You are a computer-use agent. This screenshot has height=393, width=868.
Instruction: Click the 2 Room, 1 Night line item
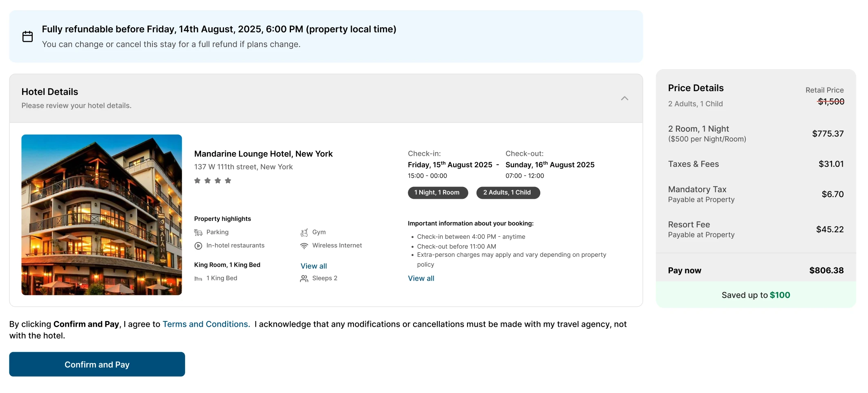click(x=699, y=129)
